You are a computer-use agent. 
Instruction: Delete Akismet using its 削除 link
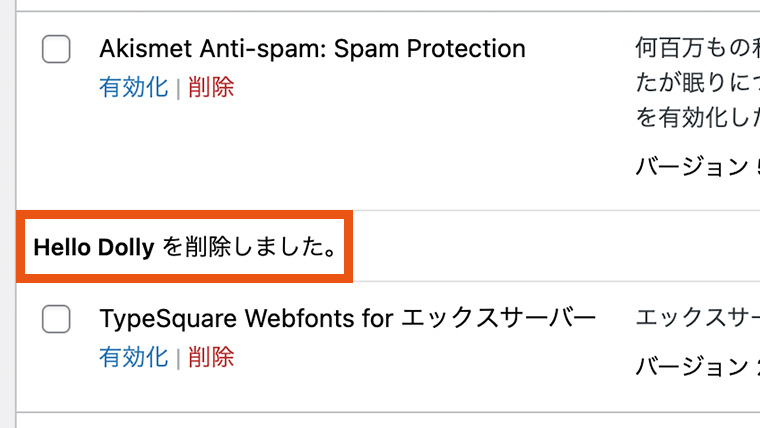click(x=210, y=87)
